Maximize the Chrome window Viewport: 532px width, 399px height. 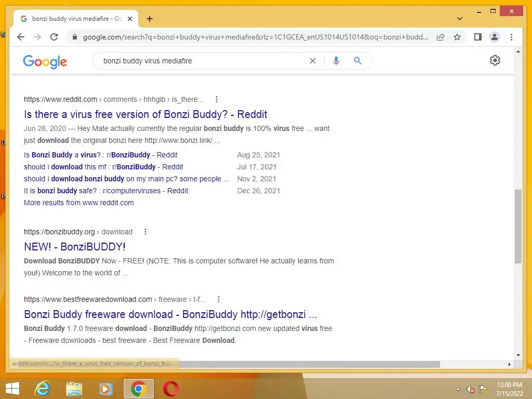tap(493, 11)
